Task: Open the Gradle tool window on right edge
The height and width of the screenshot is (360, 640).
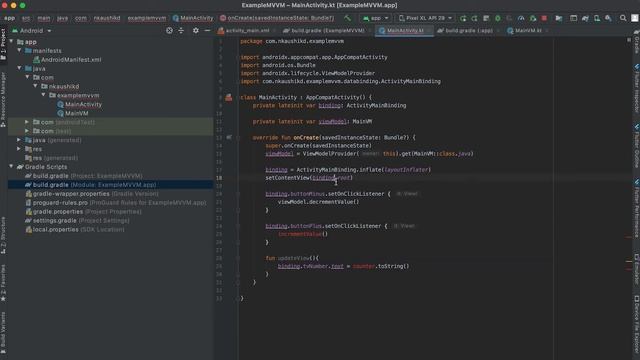Action: click(x=636, y=41)
